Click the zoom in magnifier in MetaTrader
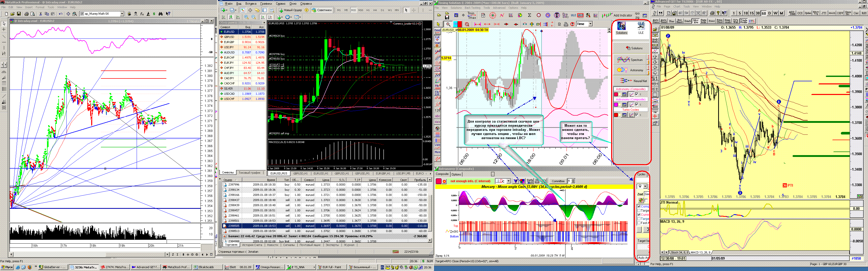 coord(246,17)
